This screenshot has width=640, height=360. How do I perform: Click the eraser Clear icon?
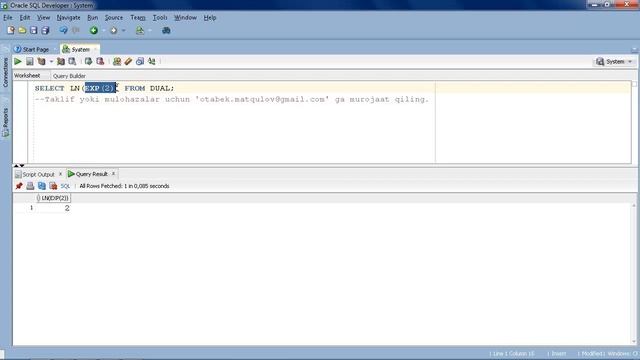(128, 62)
